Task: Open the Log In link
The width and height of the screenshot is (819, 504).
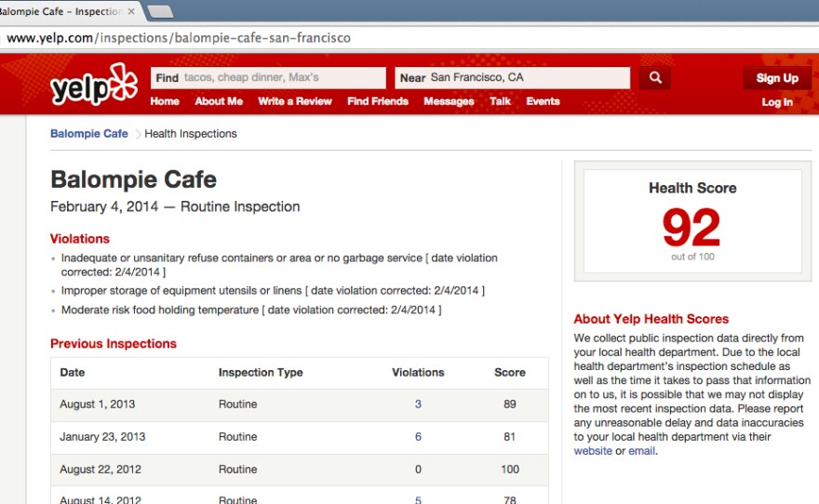Action: point(776,102)
